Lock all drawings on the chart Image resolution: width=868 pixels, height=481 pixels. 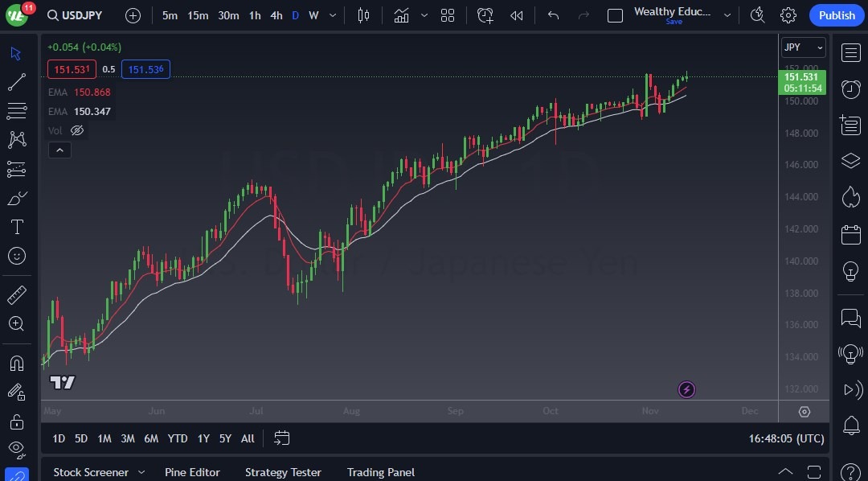tap(14, 421)
